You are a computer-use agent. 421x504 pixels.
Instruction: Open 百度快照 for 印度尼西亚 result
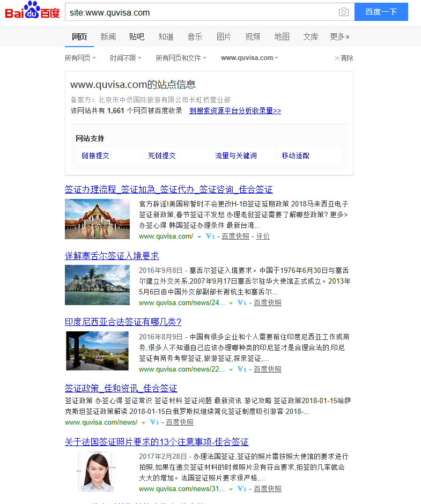[x=268, y=369]
